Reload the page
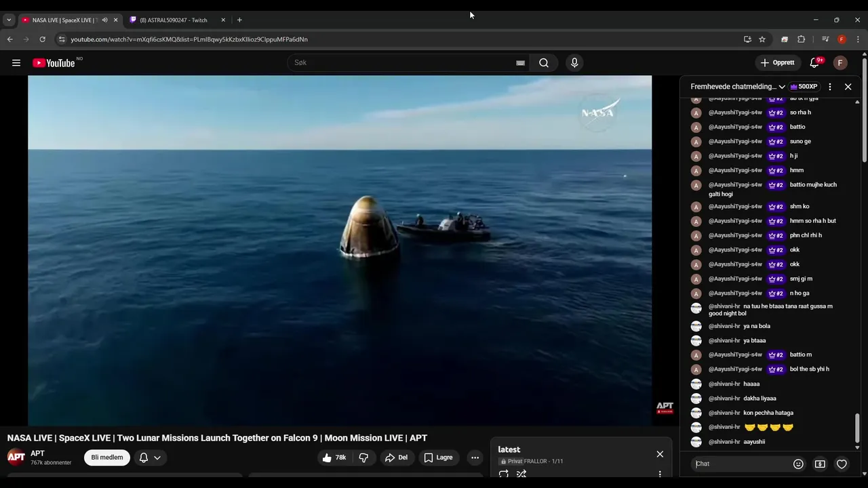Image resolution: width=868 pixels, height=488 pixels. [x=43, y=39]
